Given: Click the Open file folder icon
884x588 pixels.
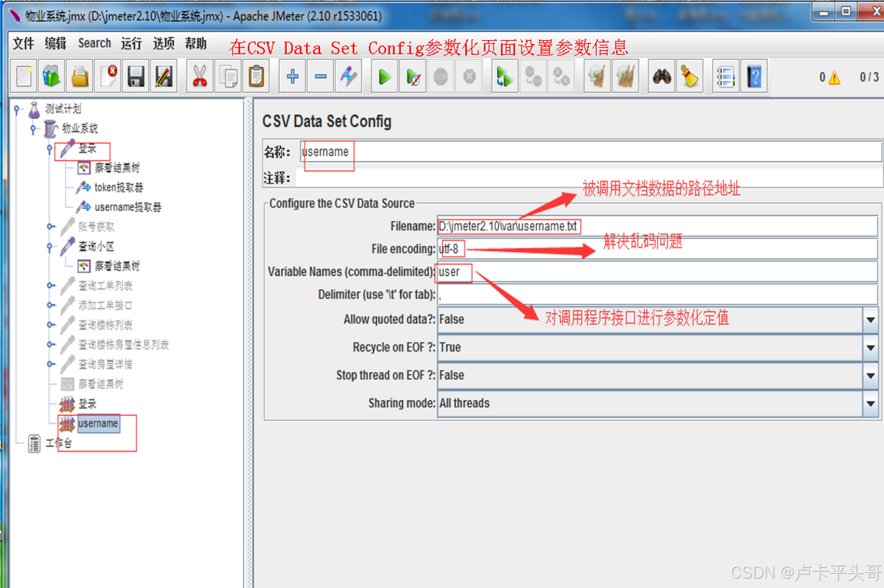Looking at the screenshot, I should pos(80,77).
